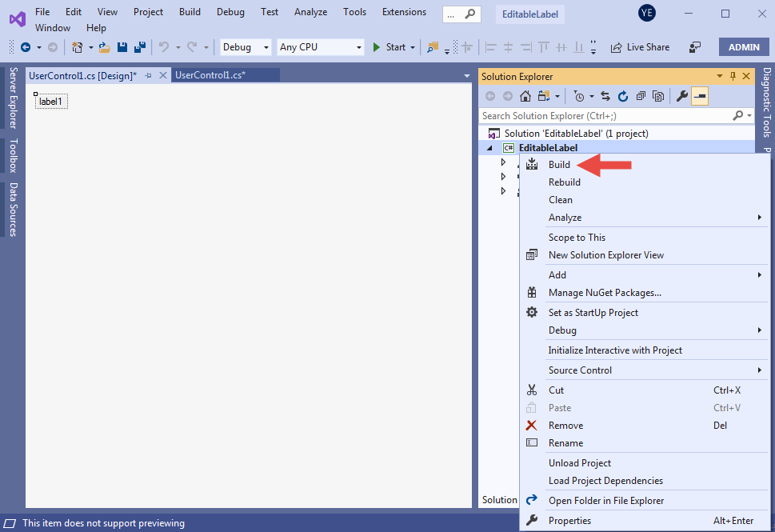The image size is (775, 532).
Task: Open the Any CPU platform dropdown
Action: pos(320,47)
